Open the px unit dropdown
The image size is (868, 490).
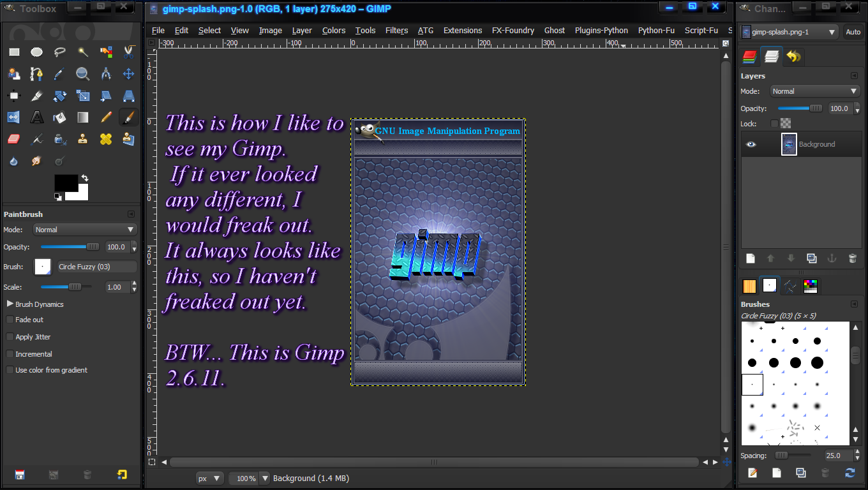pos(209,478)
